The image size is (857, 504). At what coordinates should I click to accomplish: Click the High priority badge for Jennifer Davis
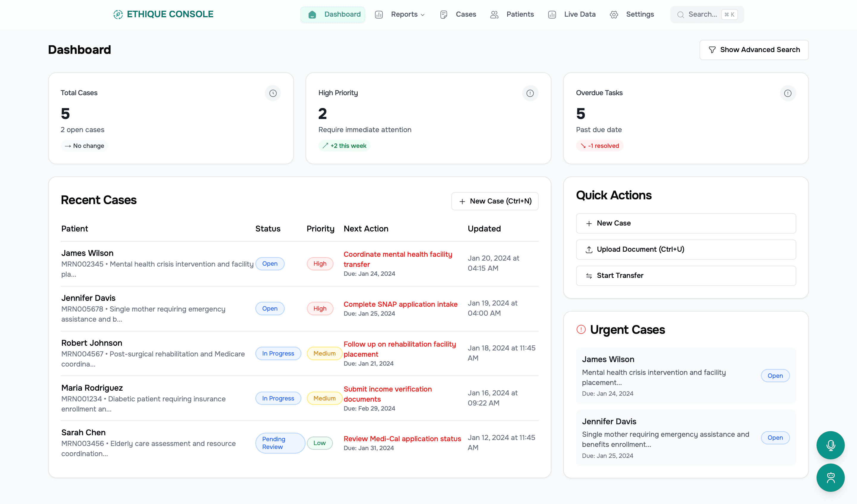319,309
